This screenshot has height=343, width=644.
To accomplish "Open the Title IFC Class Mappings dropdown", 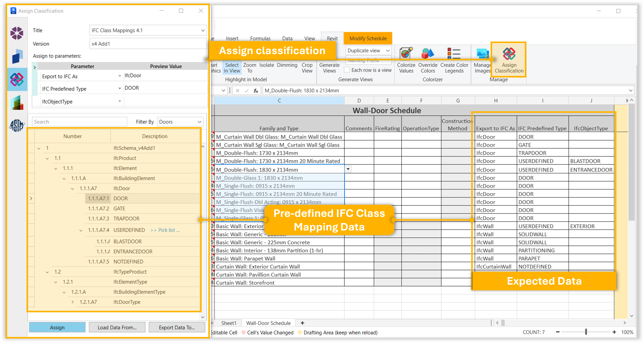I will click(203, 31).
